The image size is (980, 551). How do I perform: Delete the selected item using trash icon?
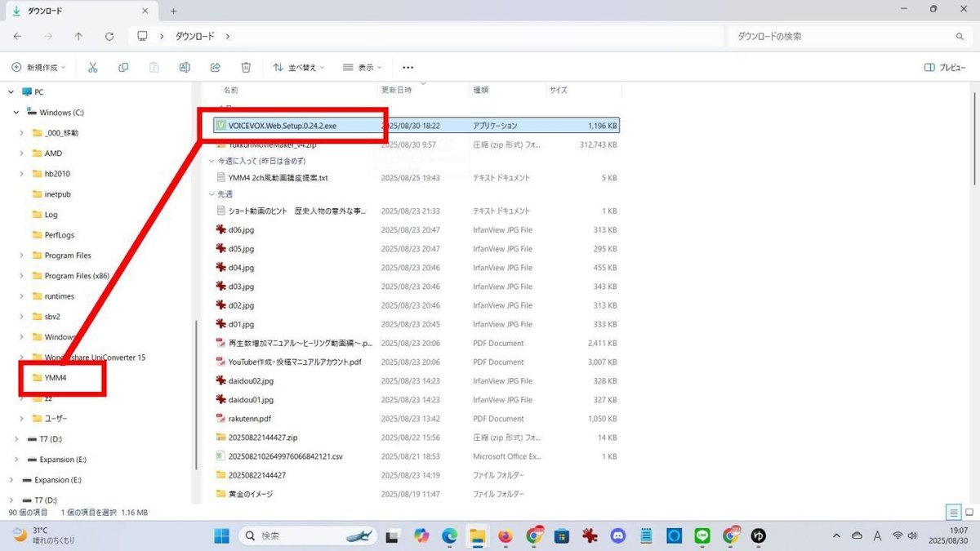point(244,67)
